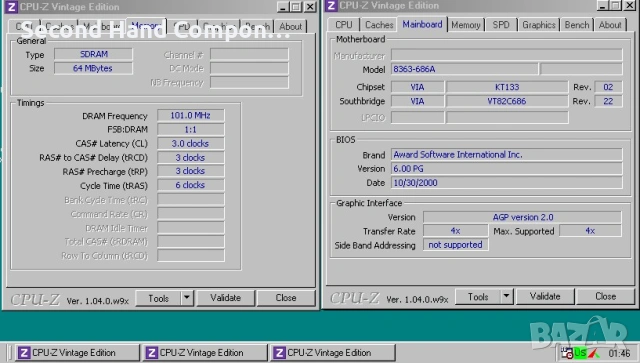Click the CAS# Latency value 3.0 clocks
The width and height of the screenshot is (640, 363).
191,144
